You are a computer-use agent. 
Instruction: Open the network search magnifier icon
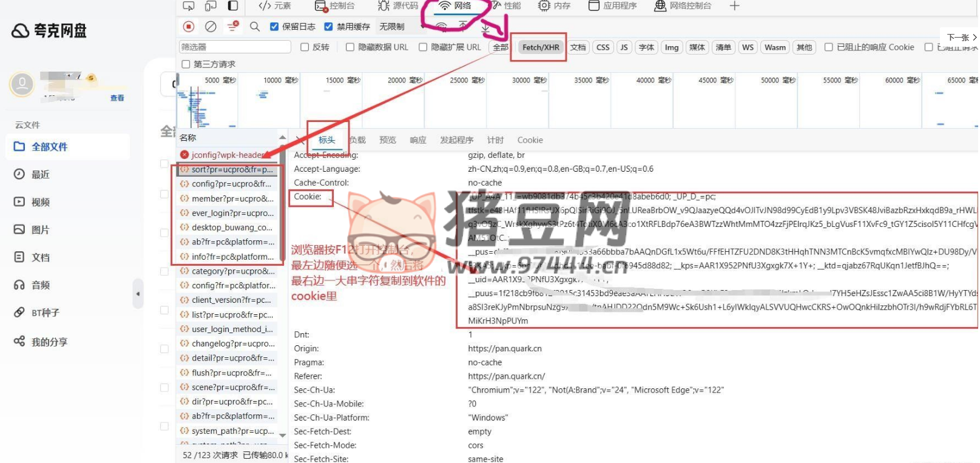pyautogui.click(x=255, y=26)
